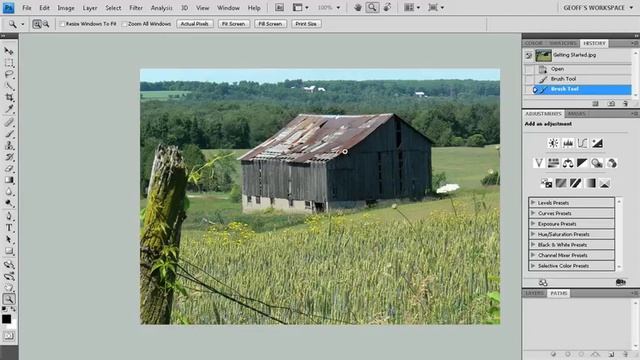Expand Curves Presets
Image resolution: width=640 pixels, height=360 pixels.
pos(533,213)
